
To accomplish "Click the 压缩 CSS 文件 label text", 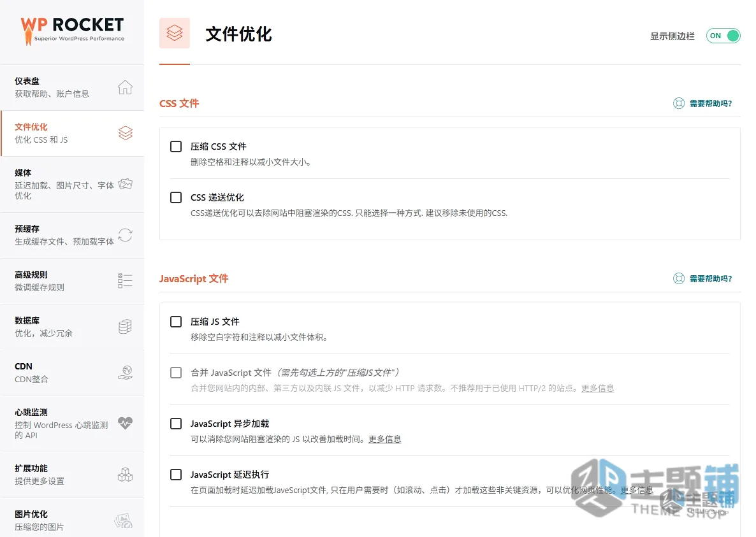I will click(219, 147).
